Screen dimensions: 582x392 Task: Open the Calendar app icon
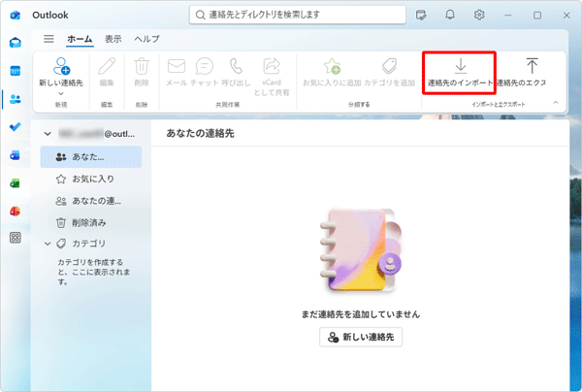16,71
